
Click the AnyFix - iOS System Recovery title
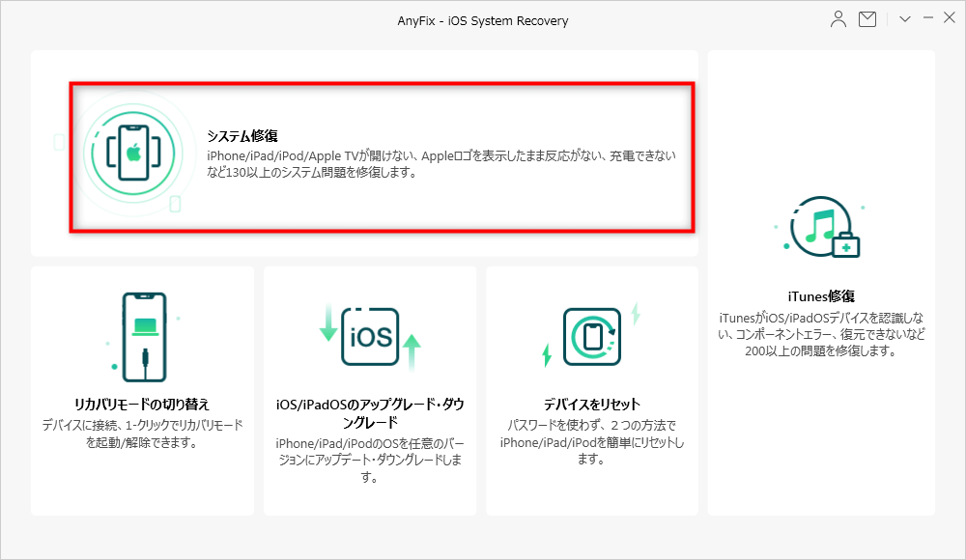click(482, 20)
